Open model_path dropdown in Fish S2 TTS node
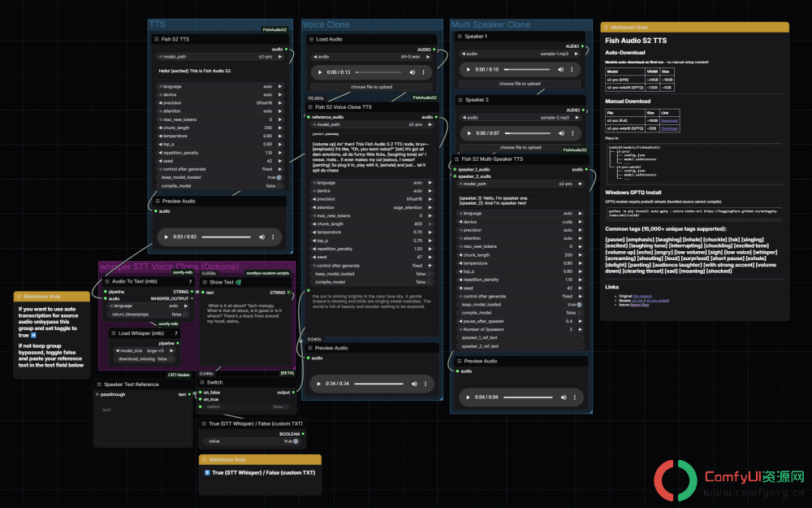The height and width of the screenshot is (508, 812). click(x=220, y=57)
